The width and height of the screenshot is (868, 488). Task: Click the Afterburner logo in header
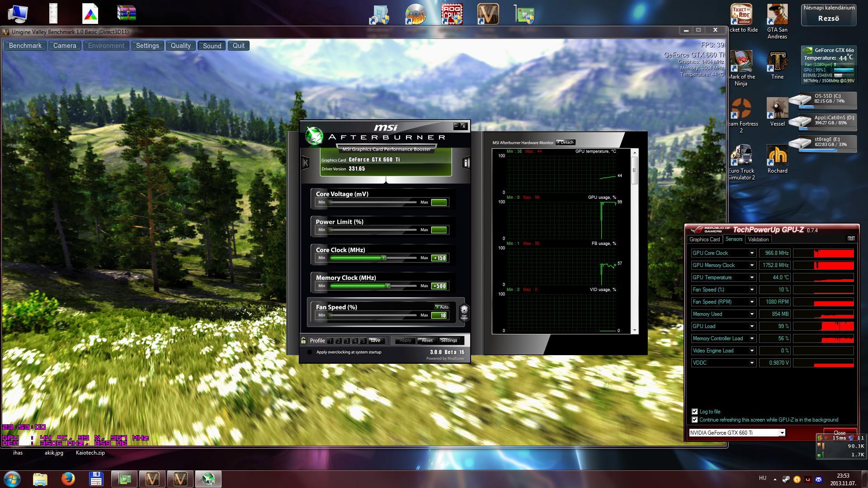click(314, 136)
